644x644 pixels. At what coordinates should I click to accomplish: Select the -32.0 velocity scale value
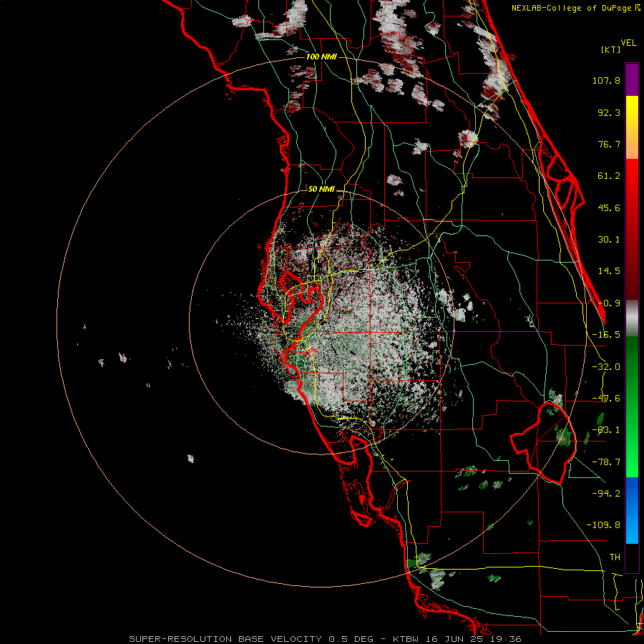(x=606, y=367)
